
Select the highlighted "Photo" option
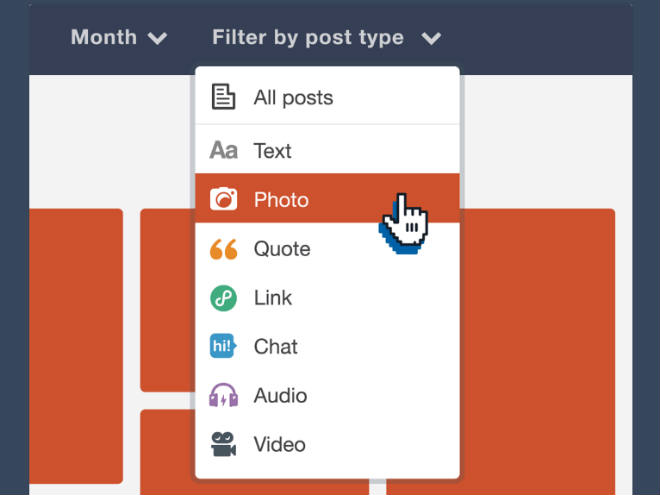281,200
